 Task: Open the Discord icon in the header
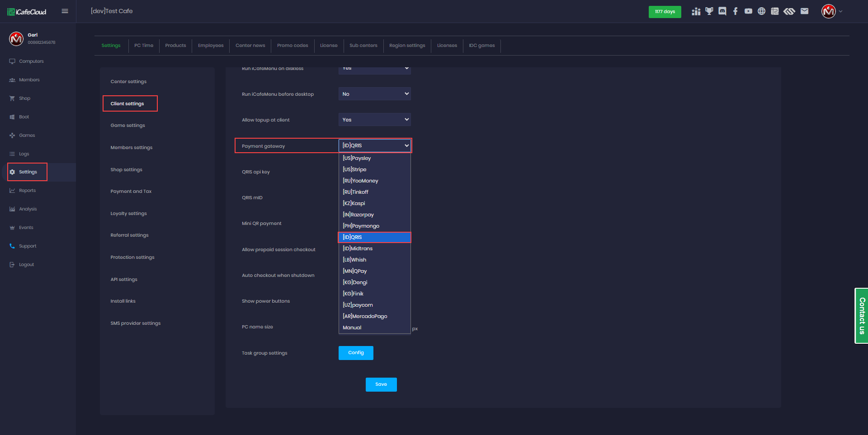pos(722,11)
